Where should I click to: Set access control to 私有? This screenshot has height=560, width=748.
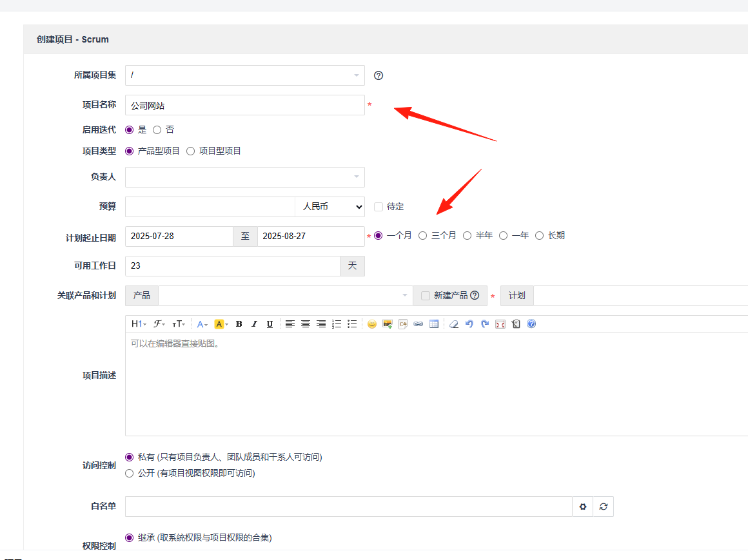coord(129,457)
